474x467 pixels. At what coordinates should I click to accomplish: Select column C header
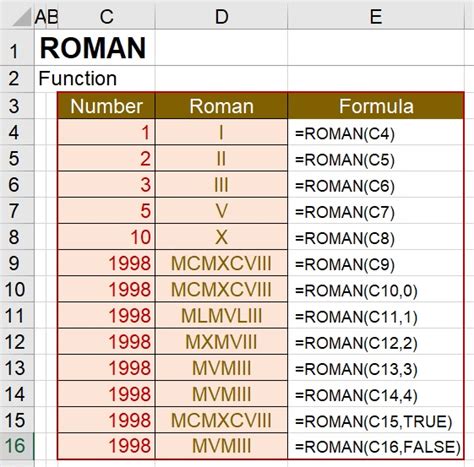(x=107, y=16)
